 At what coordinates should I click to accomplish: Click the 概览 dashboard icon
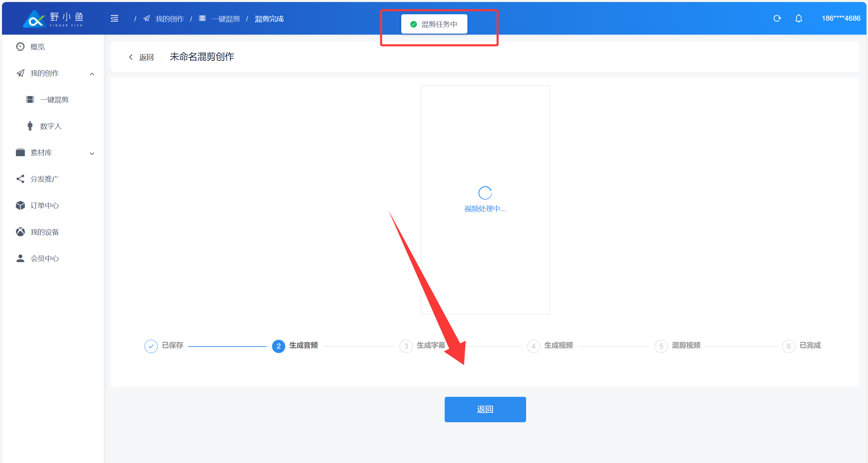pyautogui.click(x=20, y=47)
